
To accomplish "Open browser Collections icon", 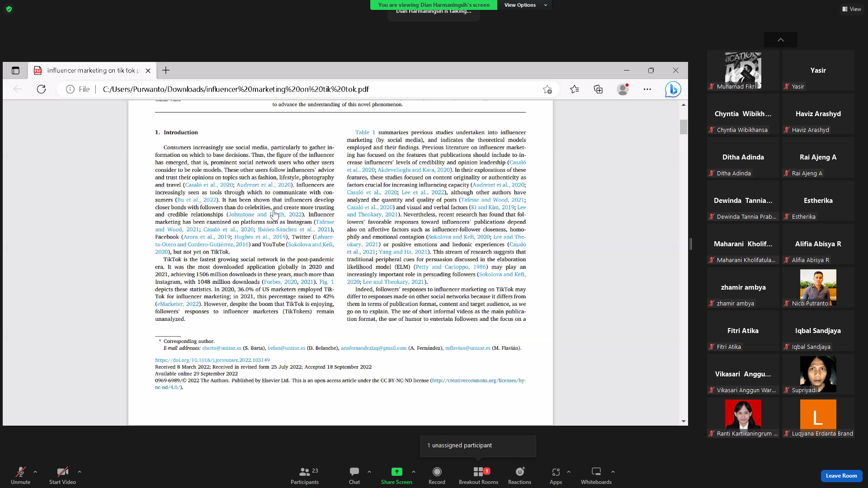I will click(598, 89).
